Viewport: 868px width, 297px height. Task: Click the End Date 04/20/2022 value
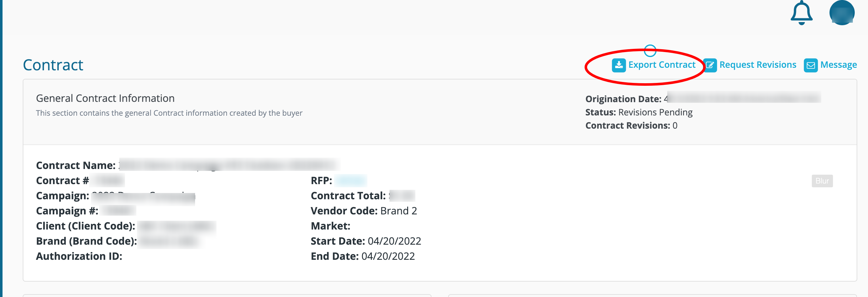coord(388,256)
